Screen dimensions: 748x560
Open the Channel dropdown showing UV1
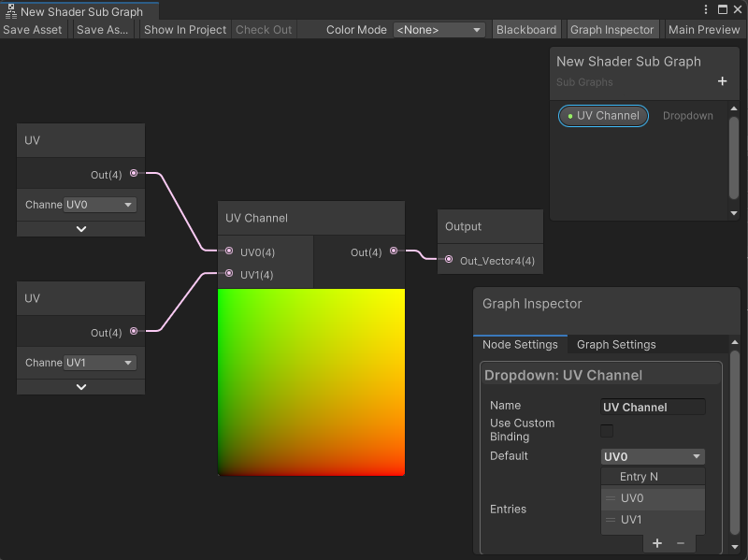coord(98,363)
